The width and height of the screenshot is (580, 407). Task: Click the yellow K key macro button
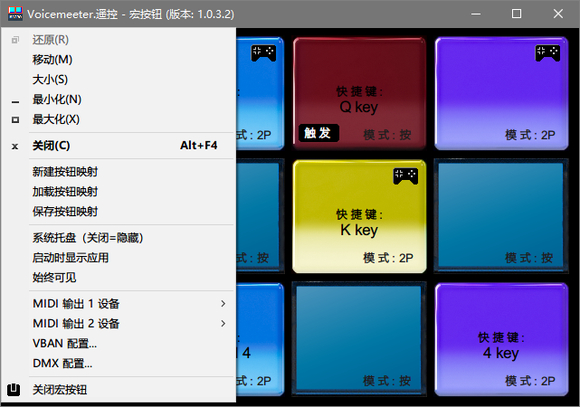(359, 216)
